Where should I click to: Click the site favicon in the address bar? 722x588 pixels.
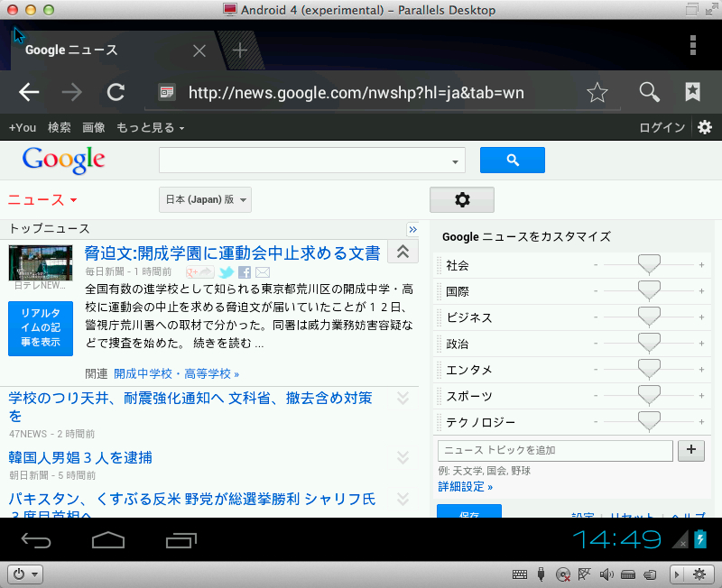167,93
